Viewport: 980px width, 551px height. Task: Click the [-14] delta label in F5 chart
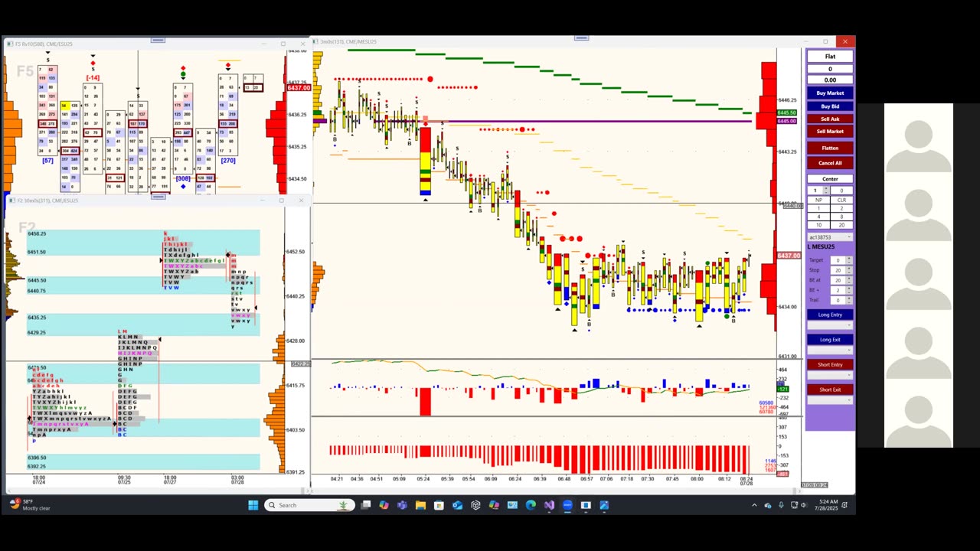pos(93,78)
